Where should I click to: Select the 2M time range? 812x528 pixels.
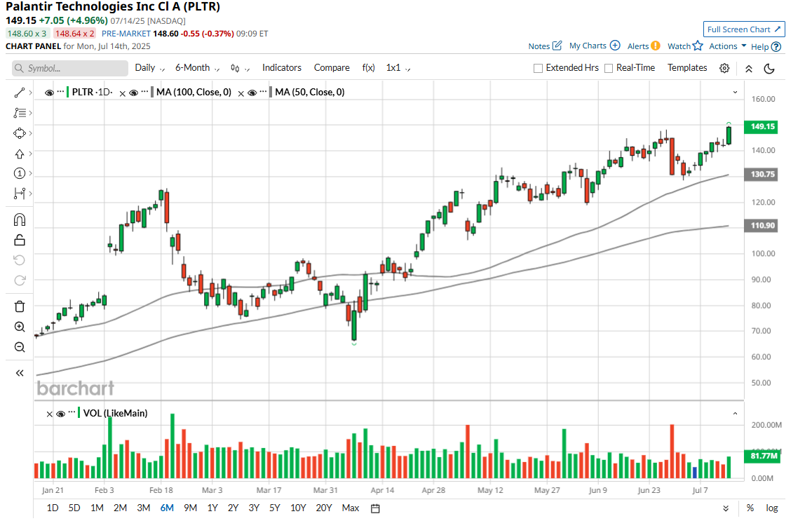[x=120, y=508]
